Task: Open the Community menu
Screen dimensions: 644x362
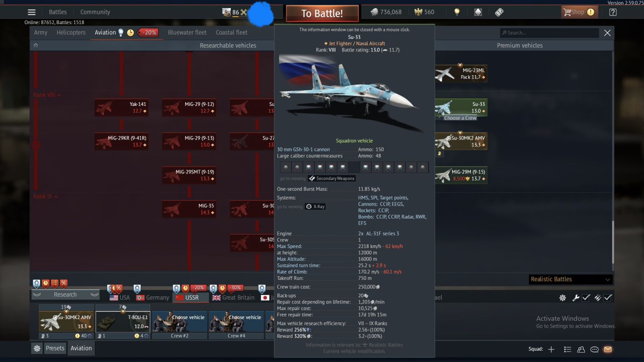Action: coord(95,12)
